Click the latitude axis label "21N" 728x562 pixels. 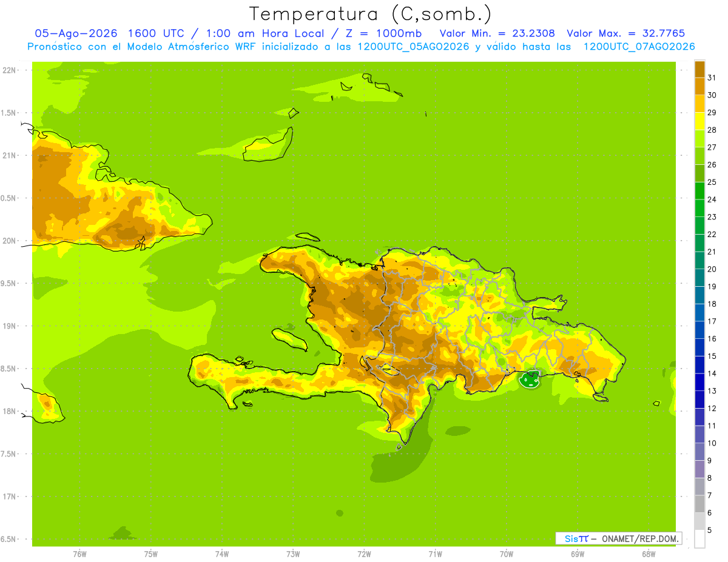[8, 156]
